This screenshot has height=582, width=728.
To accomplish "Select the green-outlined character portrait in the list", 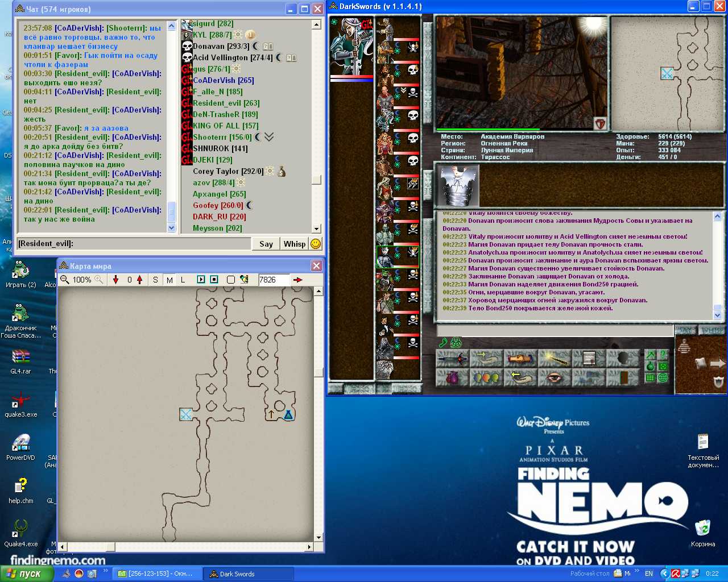I will pyautogui.click(x=398, y=256).
